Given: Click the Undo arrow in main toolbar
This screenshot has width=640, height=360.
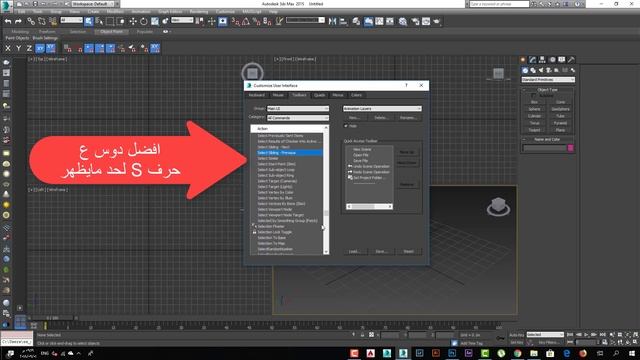Looking at the screenshot, I should [8, 21].
